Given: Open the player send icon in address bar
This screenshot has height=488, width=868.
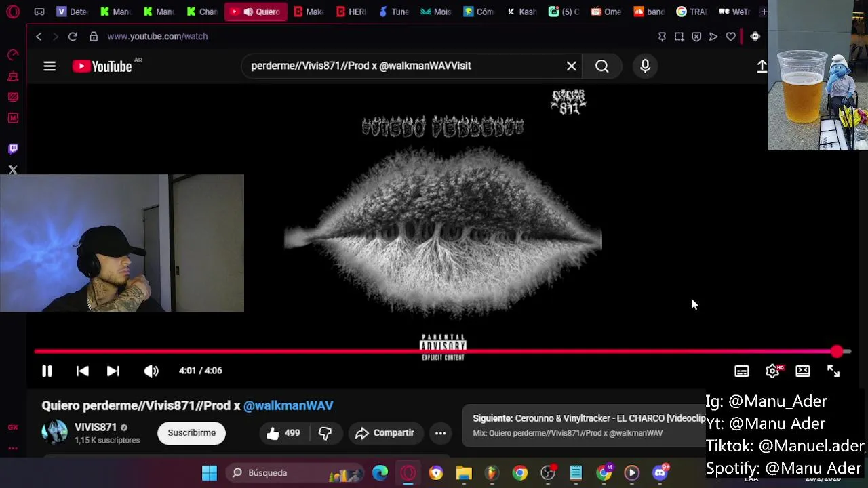Looking at the screenshot, I should pyautogui.click(x=713, y=37).
